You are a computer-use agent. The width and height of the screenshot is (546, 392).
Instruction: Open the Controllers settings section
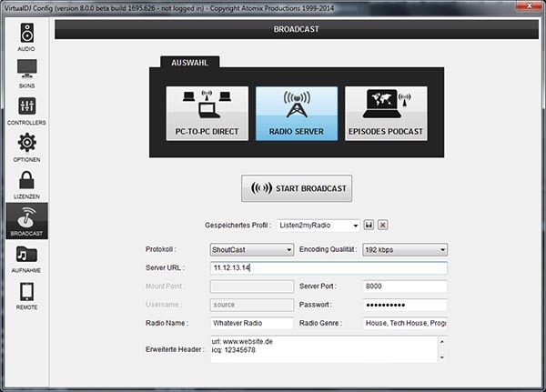[x=26, y=111]
